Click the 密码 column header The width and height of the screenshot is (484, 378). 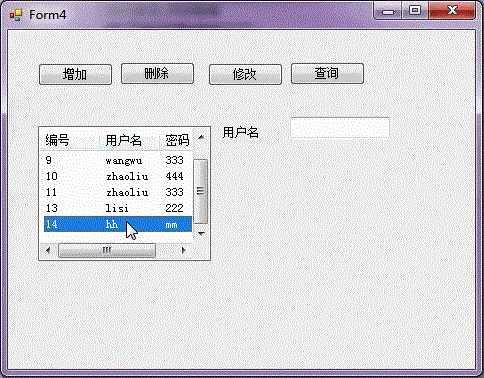(x=177, y=140)
